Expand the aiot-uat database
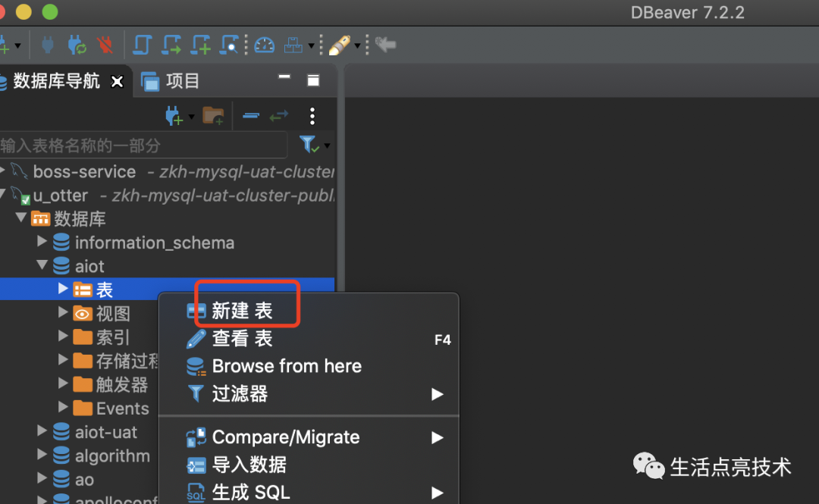The height and width of the screenshot is (504, 819). (42, 431)
